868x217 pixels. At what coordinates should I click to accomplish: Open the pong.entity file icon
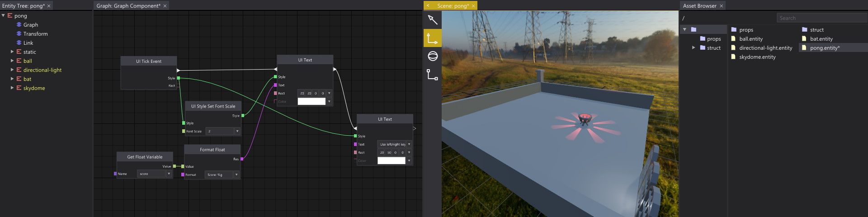click(804, 47)
